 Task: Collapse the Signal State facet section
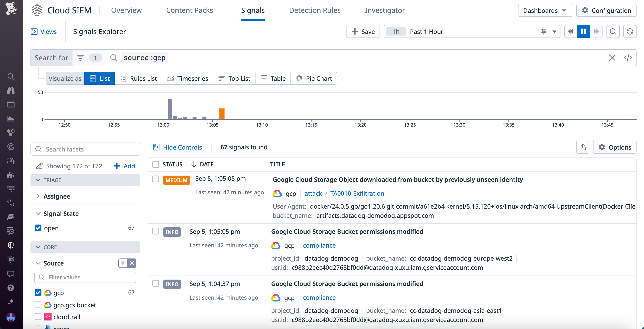point(38,214)
